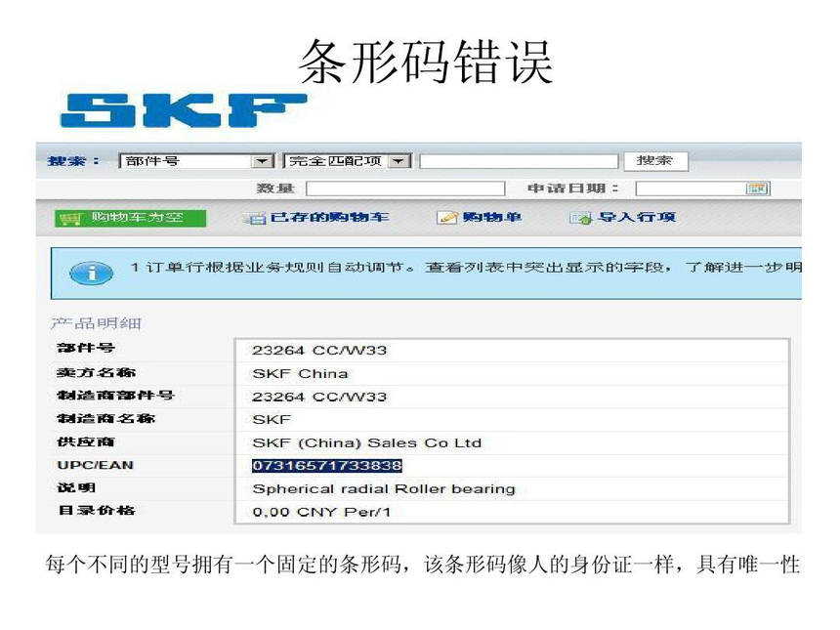The image size is (840, 630).
Task: Click the 搜索 search button
Action: coord(655,161)
